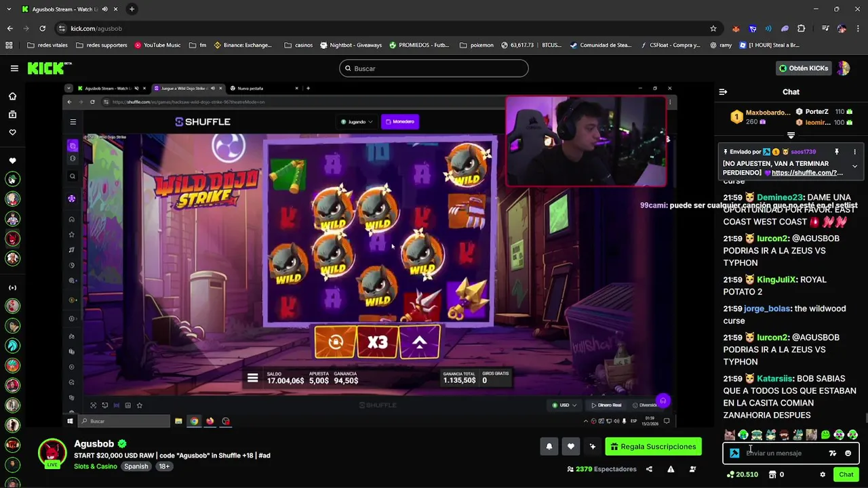Screen dimensions: 868x488
Task: Open the redes vitales bookmarks folder
Action: pos(47,45)
